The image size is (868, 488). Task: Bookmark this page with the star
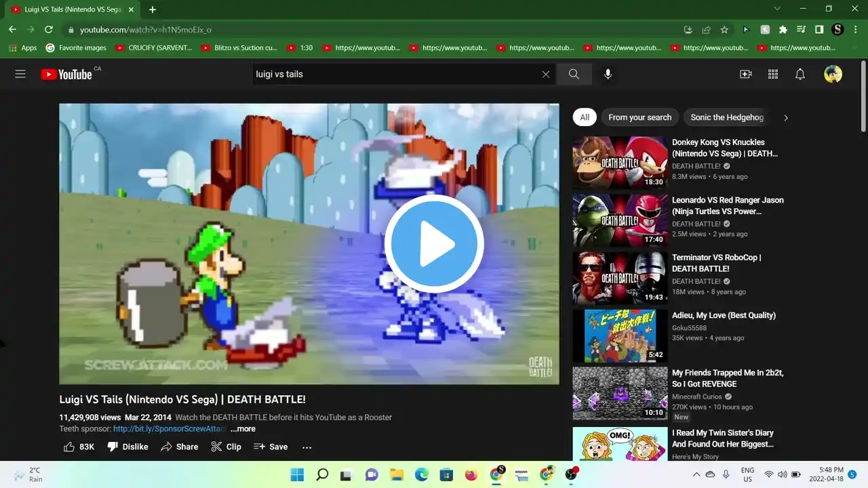click(724, 30)
